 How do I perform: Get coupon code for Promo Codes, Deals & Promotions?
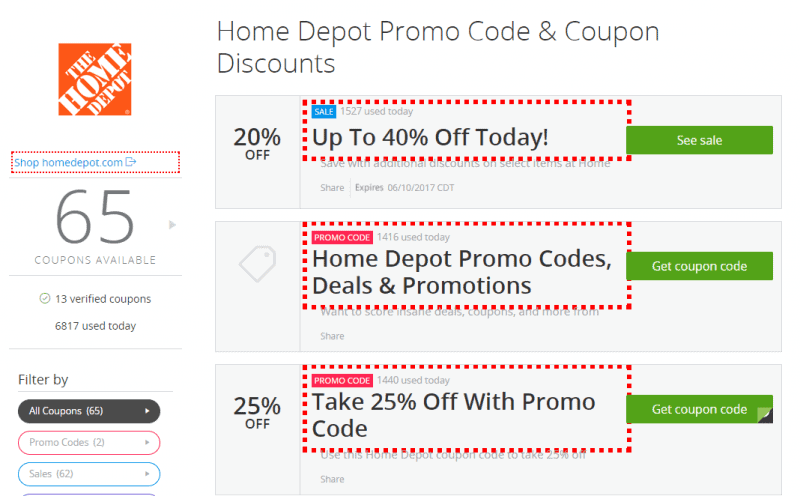[x=699, y=266]
